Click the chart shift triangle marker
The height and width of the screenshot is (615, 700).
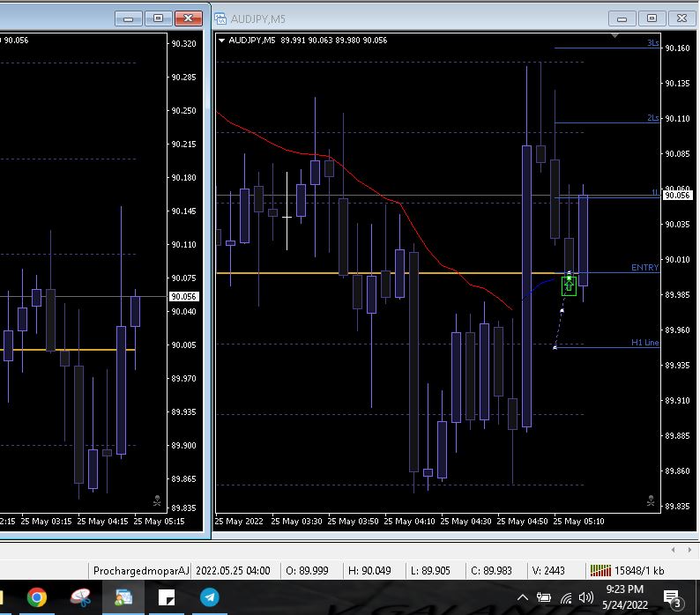[x=615, y=36]
